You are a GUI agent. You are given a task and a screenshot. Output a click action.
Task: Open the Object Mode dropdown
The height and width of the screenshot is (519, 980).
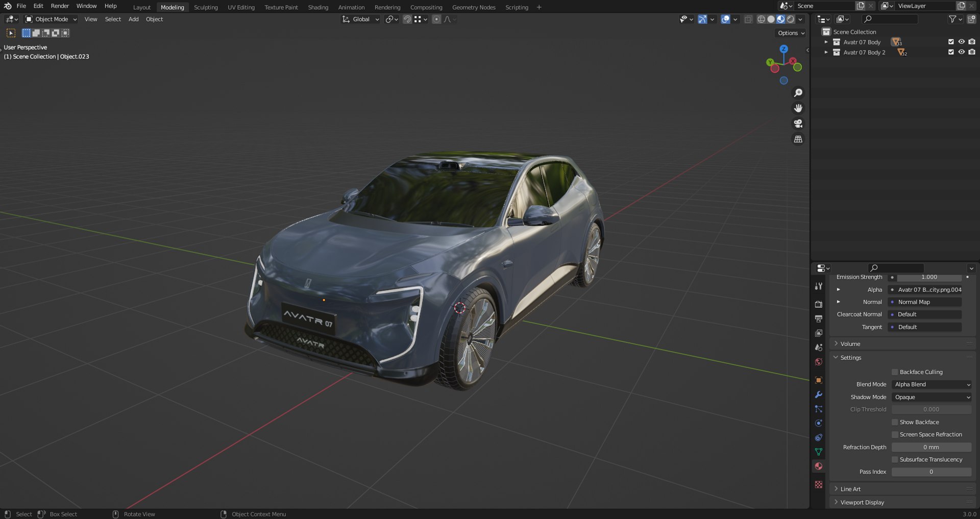[51, 19]
